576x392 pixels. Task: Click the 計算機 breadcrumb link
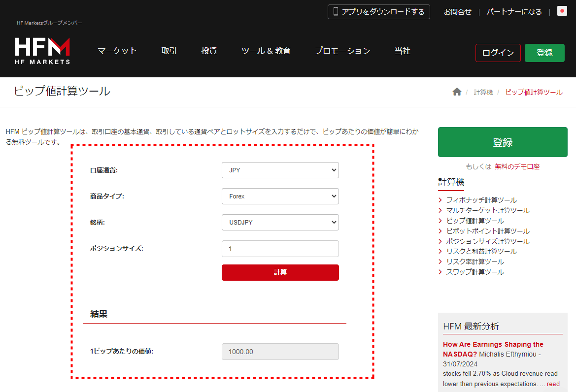pos(483,92)
